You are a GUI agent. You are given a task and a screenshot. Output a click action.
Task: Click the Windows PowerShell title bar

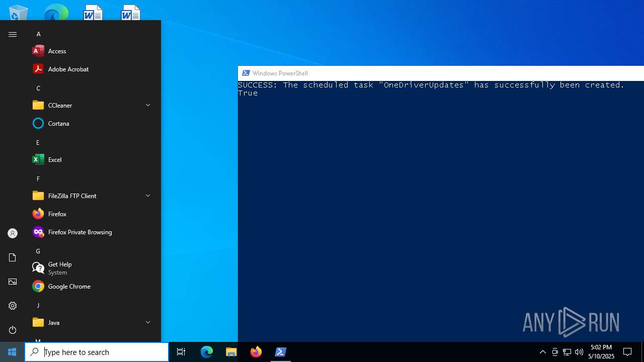pos(441,73)
